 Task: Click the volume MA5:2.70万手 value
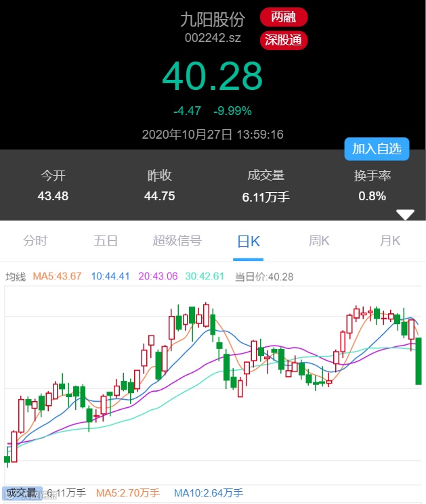[128, 492]
